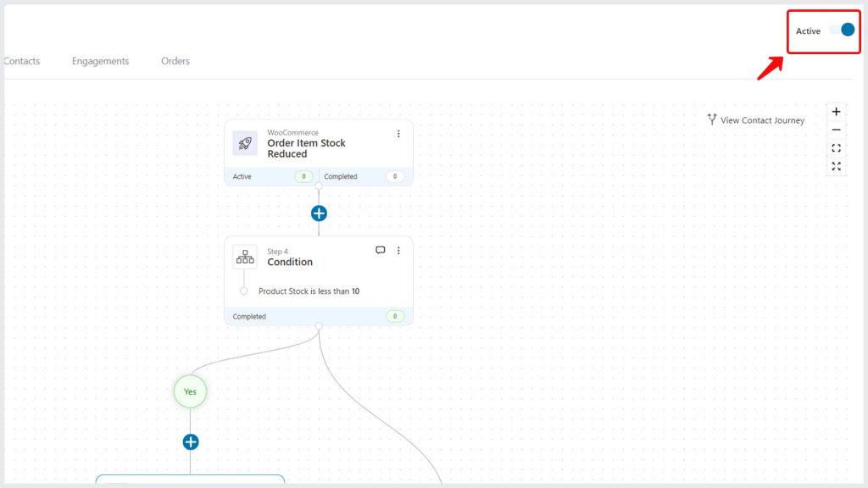
Task: Enter fullscreen canvas mode
Action: [x=836, y=166]
